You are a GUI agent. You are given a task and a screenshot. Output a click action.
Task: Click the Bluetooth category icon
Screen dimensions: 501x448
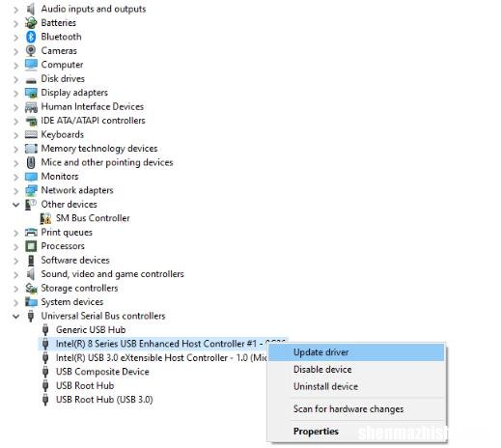pyautogui.click(x=31, y=37)
